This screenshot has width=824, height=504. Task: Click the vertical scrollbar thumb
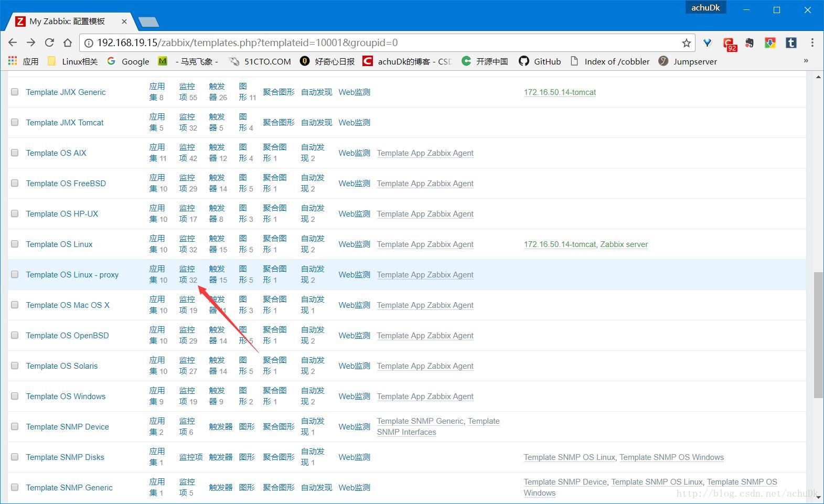click(x=818, y=335)
